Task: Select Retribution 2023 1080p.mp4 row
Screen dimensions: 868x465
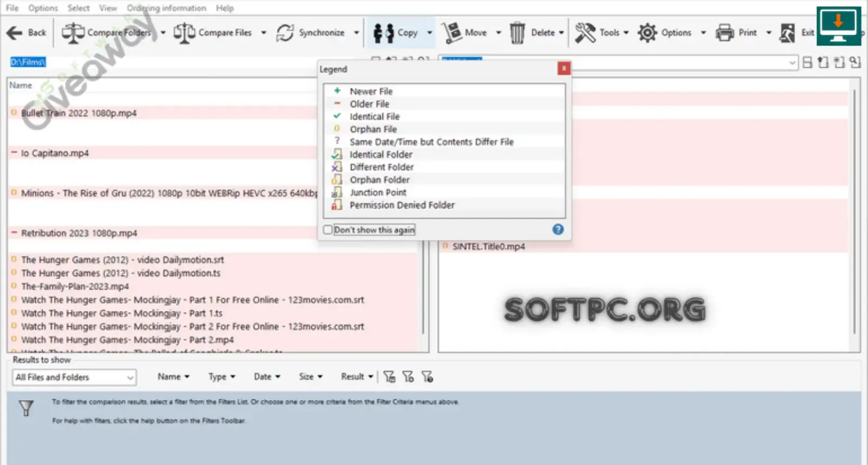Action: [163, 233]
